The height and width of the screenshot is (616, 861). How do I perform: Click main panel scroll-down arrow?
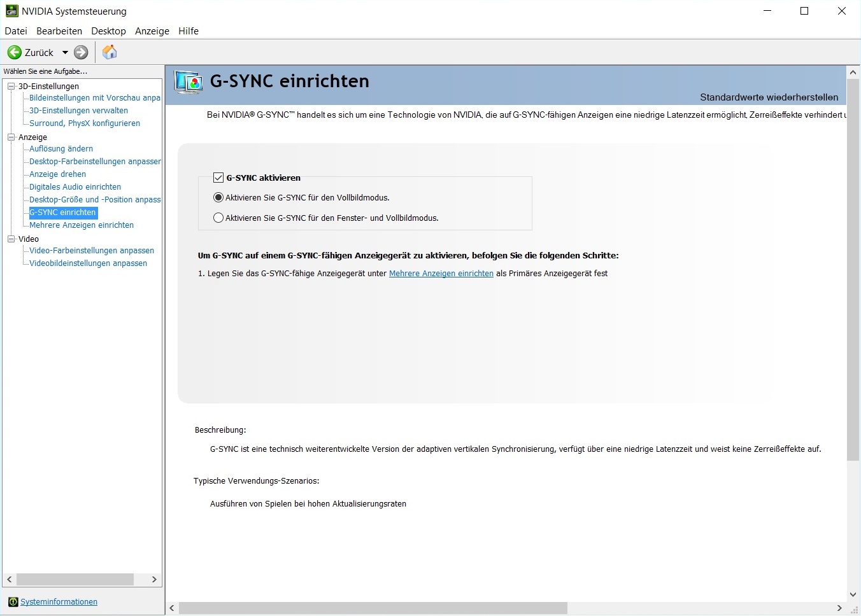click(853, 594)
